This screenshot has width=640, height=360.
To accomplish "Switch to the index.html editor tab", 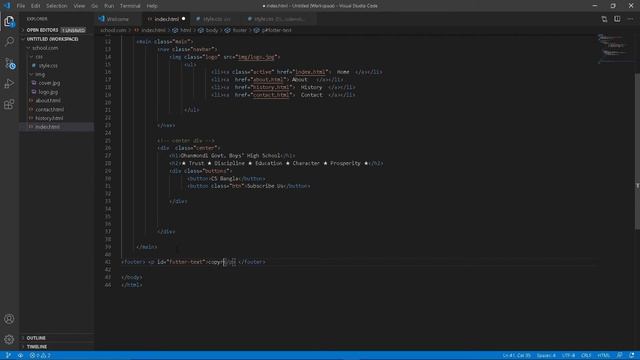I will click(167, 19).
